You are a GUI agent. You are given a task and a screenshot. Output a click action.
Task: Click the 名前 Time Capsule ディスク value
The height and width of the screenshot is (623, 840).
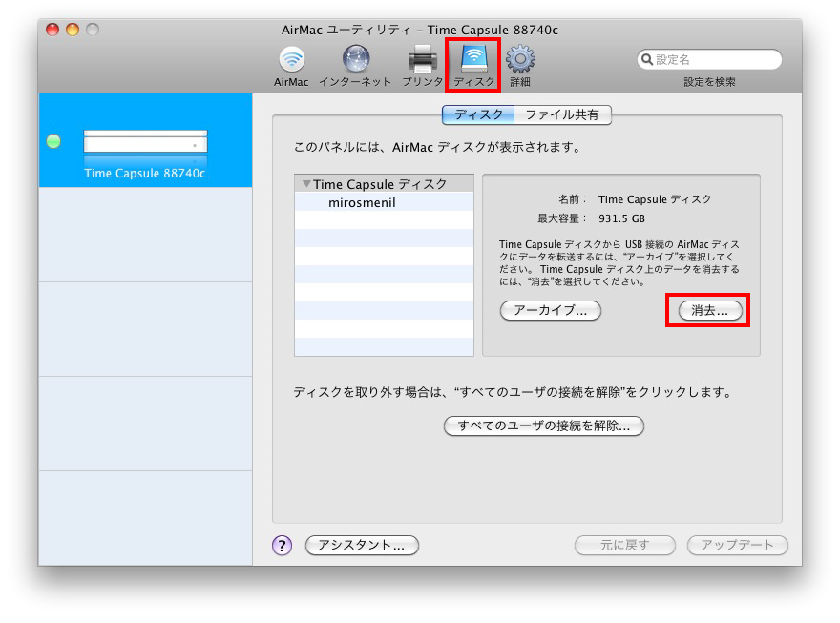[x=655, y=199]
